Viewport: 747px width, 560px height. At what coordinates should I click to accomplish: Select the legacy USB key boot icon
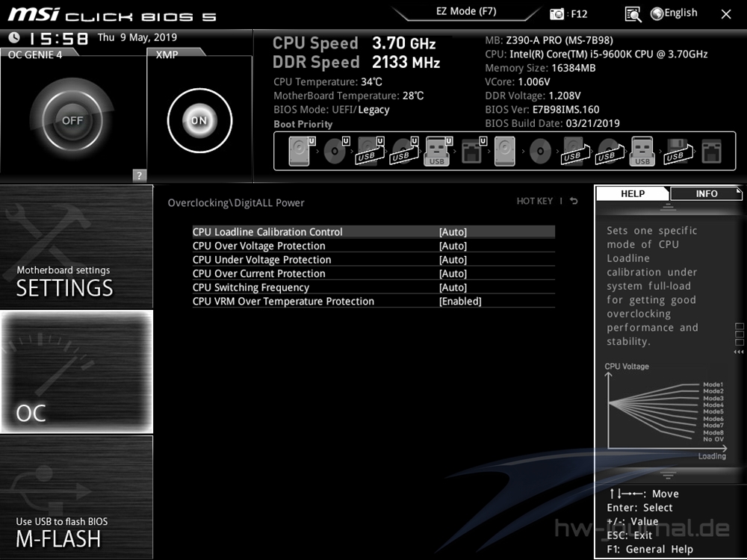642,152
